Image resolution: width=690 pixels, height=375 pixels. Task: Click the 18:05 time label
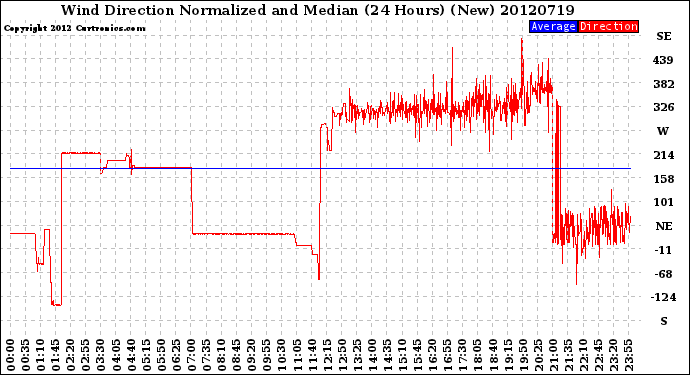pyautogui.click(x=477, y=355)
